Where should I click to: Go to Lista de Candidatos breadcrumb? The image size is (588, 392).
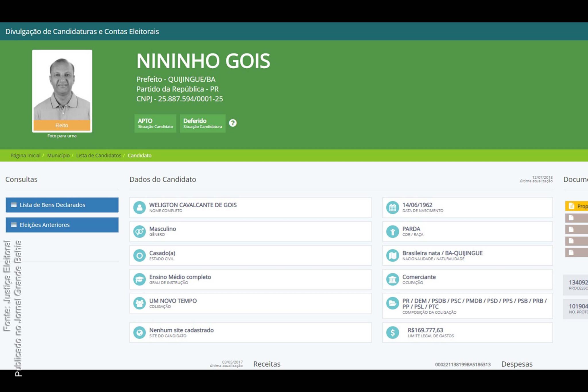tap(98, 155)
